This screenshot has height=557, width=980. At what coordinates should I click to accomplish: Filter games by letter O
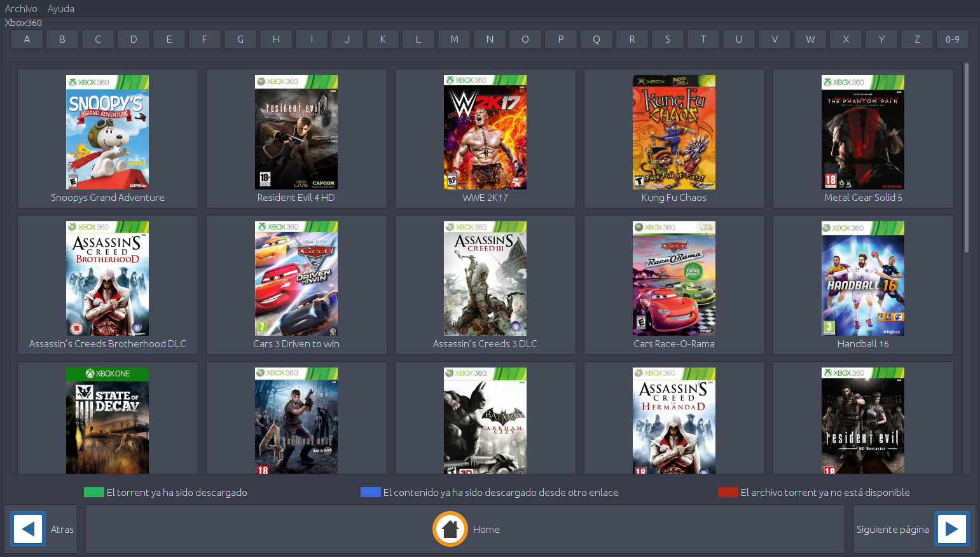click(525, 39)
